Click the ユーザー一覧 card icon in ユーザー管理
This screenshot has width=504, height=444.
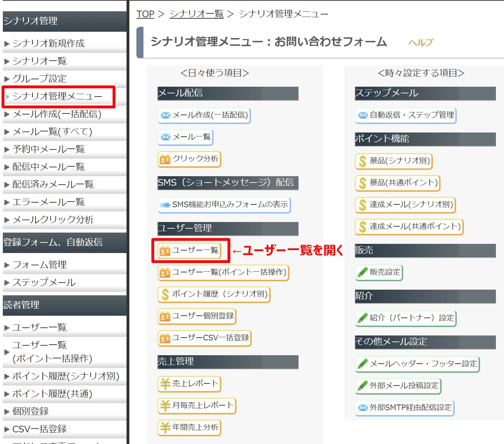click(x=165, y=251)
